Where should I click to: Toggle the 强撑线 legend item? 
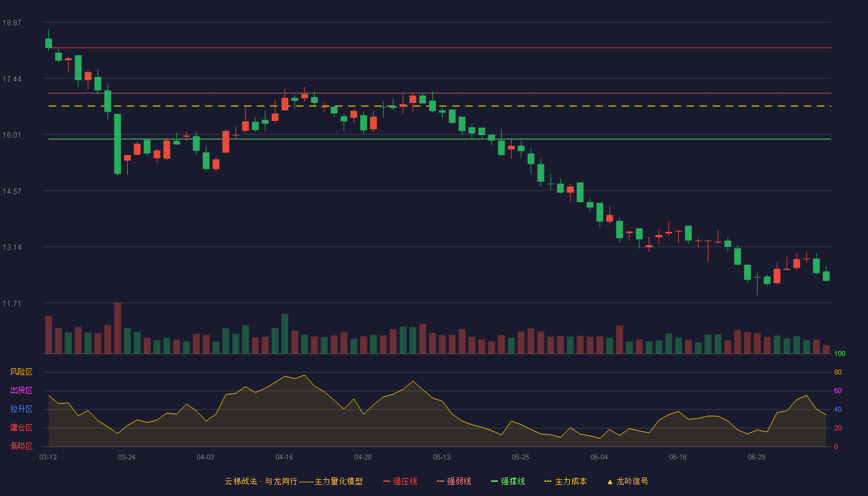[508, 481]
